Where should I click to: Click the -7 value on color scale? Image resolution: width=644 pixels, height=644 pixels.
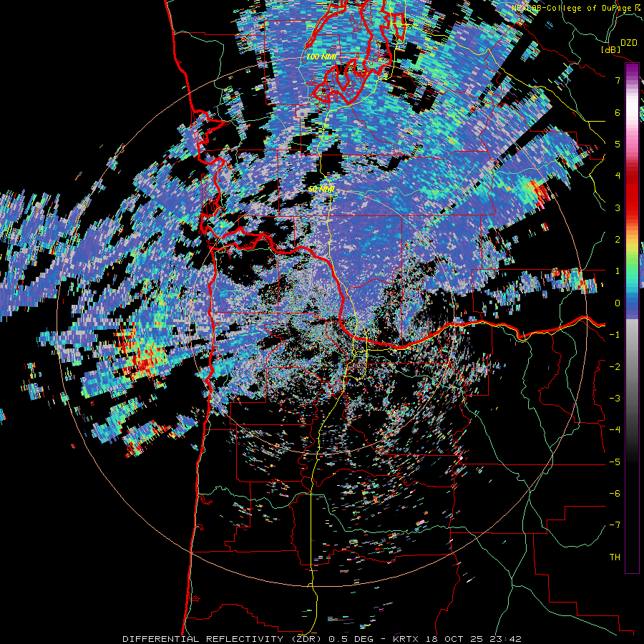tap(615, 525)
